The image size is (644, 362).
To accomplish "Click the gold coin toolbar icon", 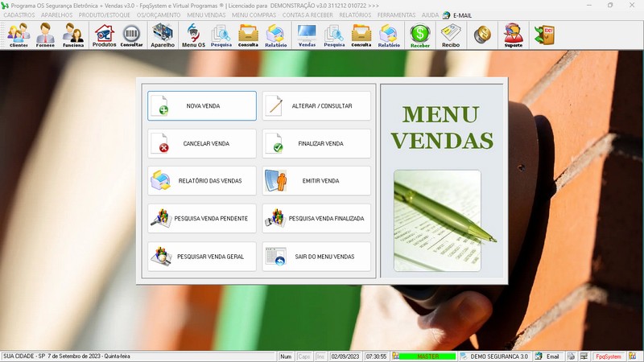I will [482, 35].
